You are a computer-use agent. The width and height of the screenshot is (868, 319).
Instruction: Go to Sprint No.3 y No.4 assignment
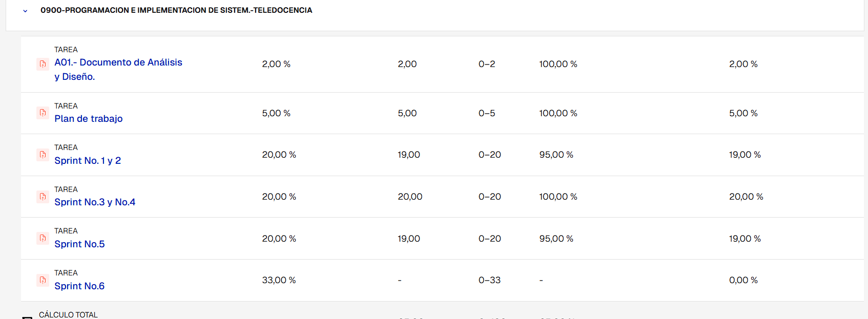[95, 202]
